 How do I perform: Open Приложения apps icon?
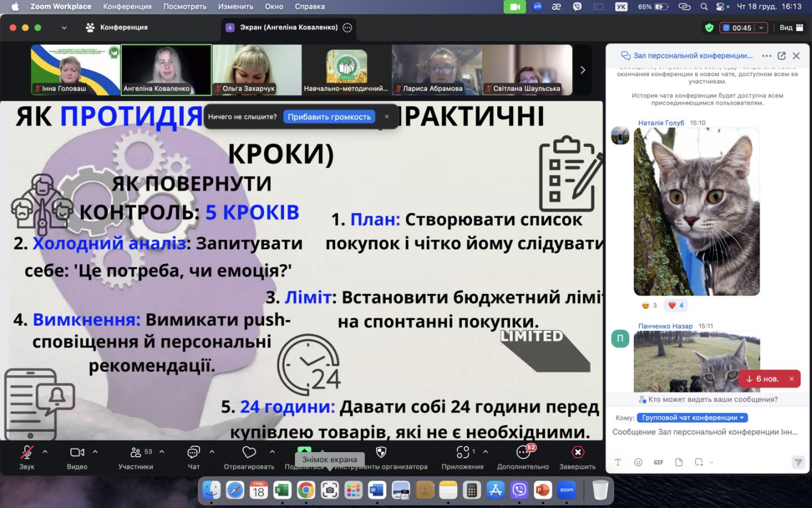pyautogui.click(x=462, y=453)
